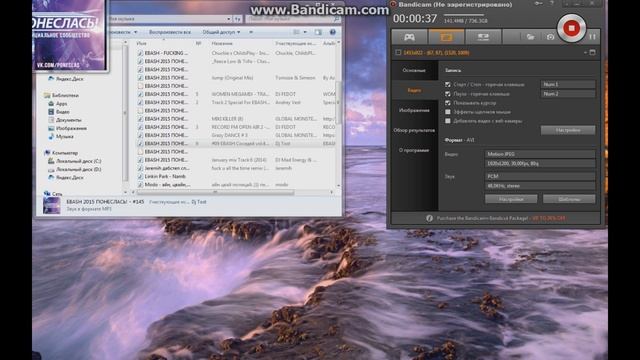Open the address bar dropdown arrow in Explorer
640x360 pixels.
(228, 19)
